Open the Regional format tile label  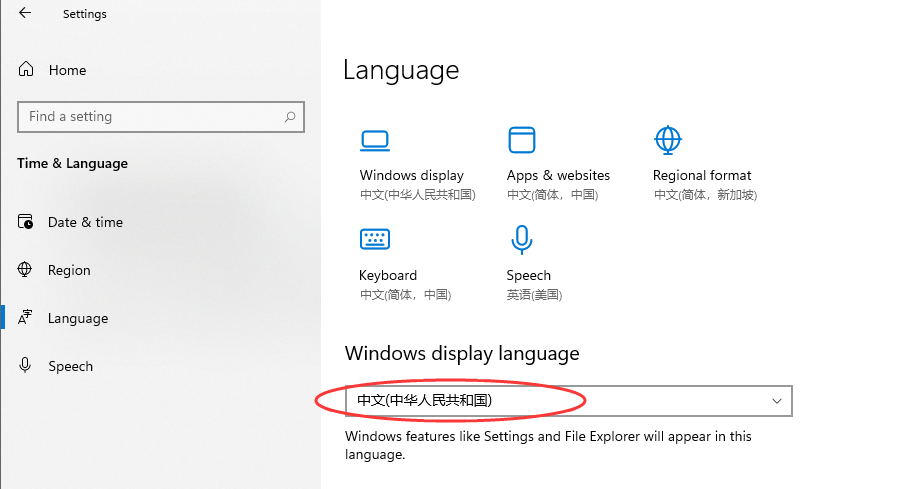(x=702, y=175)
